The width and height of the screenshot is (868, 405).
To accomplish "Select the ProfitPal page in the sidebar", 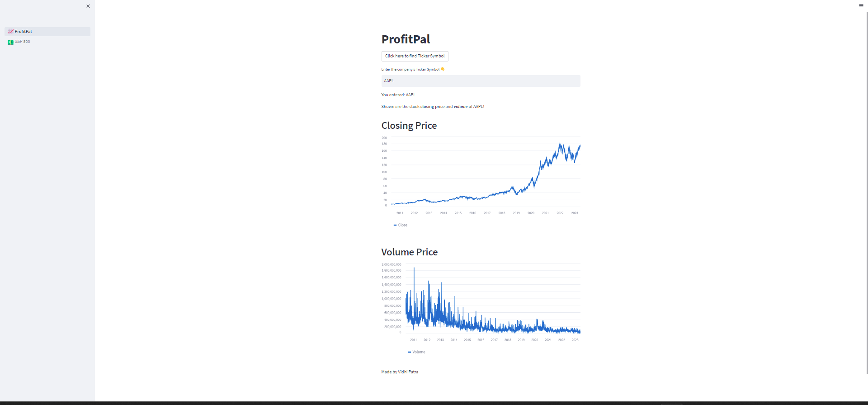I will (23, 31).
